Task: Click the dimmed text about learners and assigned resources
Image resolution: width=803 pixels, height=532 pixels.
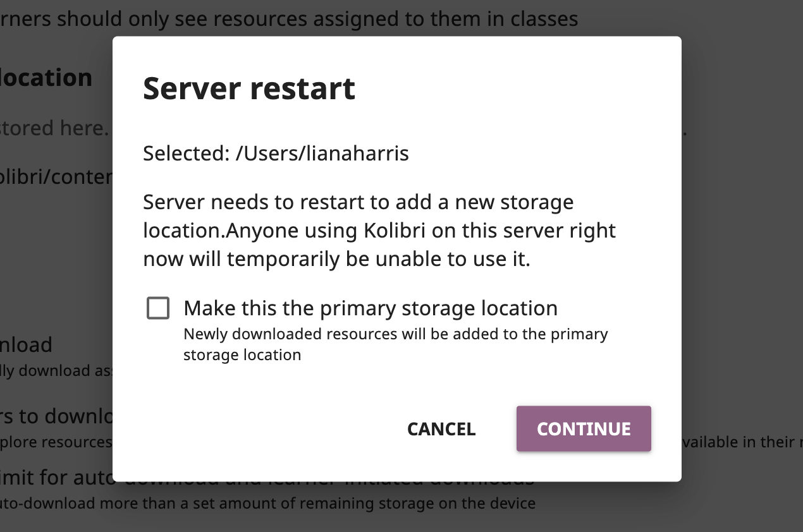Action: point(289,18)
